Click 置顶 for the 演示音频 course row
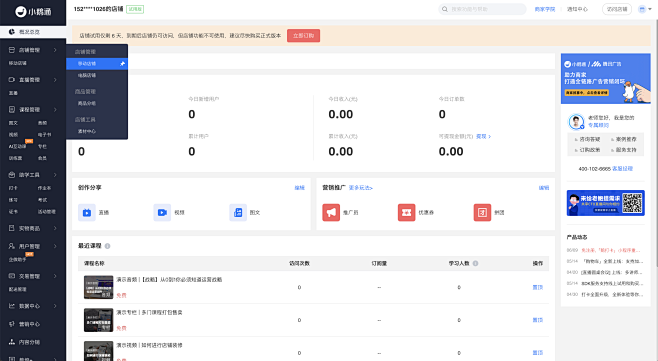Image resolution: width=658 pixels, height=361 pixels. coord(538,288)
